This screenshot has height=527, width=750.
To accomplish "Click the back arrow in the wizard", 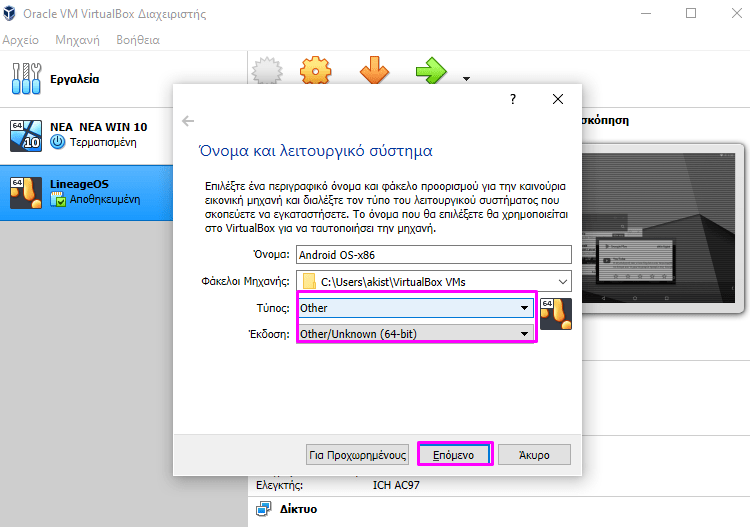I will (188, 121).
